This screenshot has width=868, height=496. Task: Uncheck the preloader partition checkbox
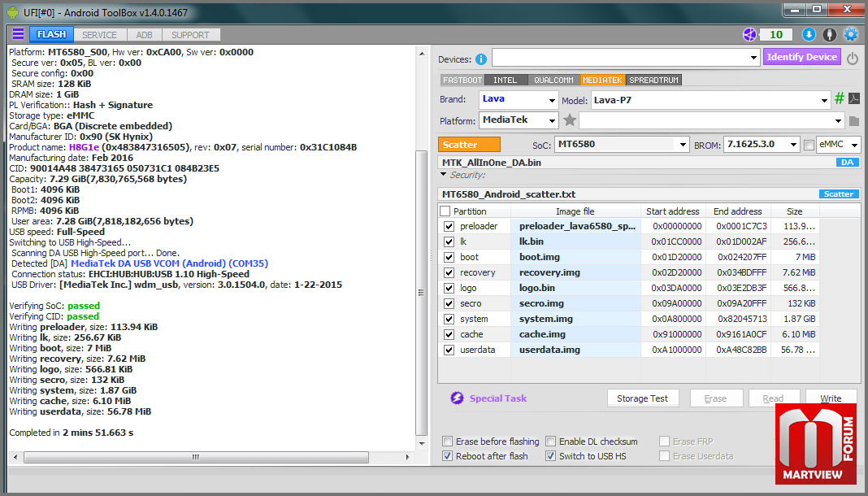coord(449,226)
